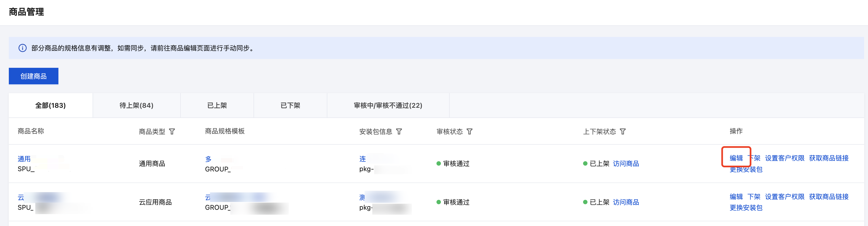Click 编辑 for the 云应用商品 row
The height and width of the screenshot is (226, 868).
click(736, 197)
